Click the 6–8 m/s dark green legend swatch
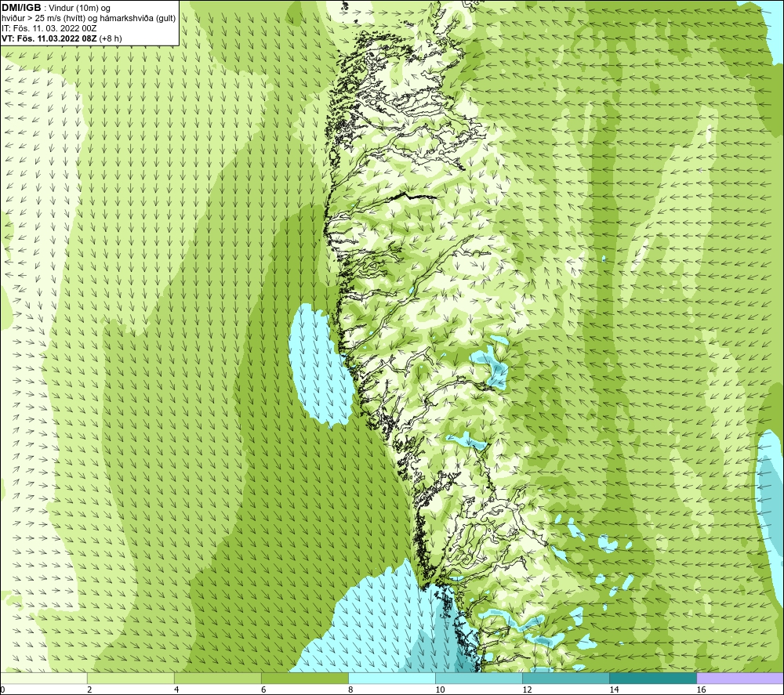 coord(305,678)
